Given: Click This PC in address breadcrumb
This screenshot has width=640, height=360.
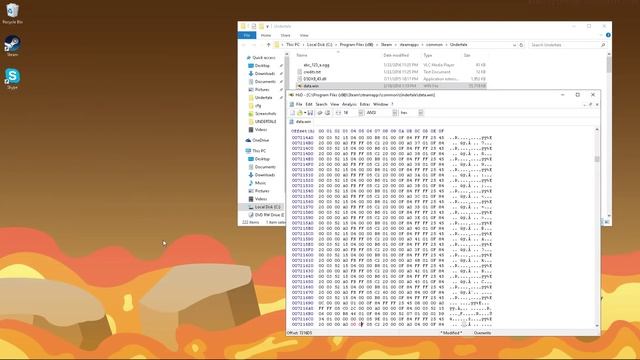Looking at the screenshot, I should [x=293, y=45].
